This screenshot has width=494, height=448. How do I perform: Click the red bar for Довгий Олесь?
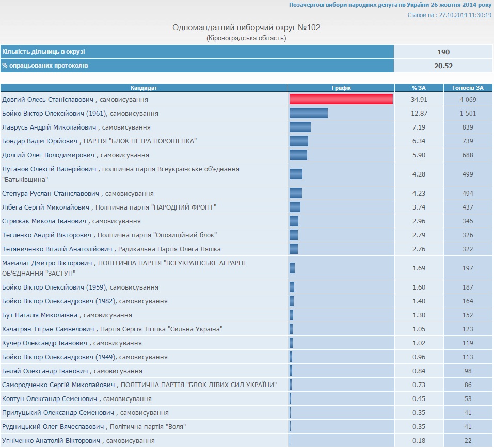[341, 99]
